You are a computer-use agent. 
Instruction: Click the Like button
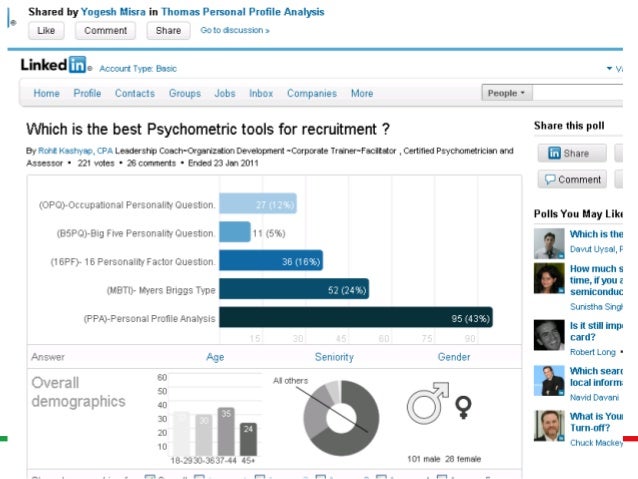(46, 31)
